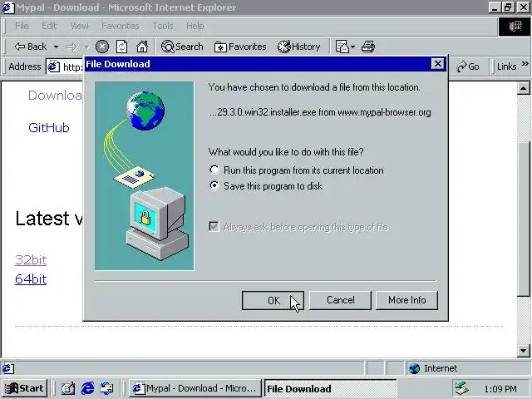Click the vertical scrollbar thumb

pyautogui.click(x=523, y=219)
